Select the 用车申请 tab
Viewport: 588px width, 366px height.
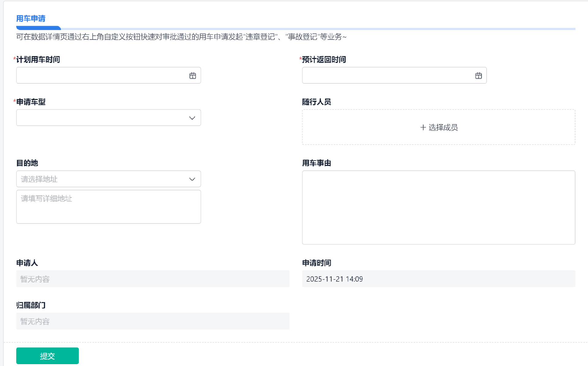click(31, 19)
